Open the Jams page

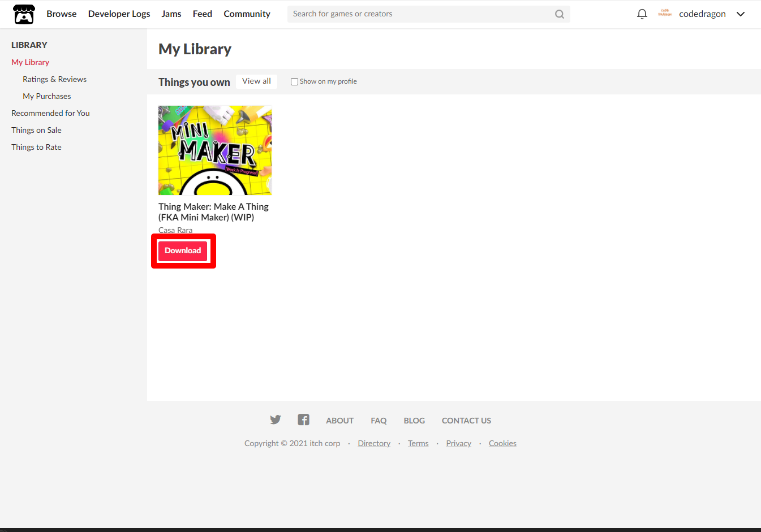click(x=171, y=14)
